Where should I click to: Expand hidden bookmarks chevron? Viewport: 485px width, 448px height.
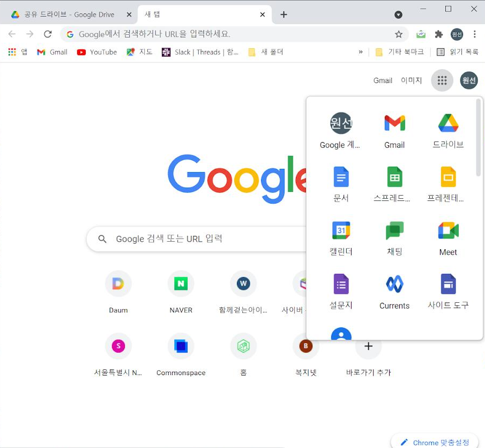coord(360,52)
